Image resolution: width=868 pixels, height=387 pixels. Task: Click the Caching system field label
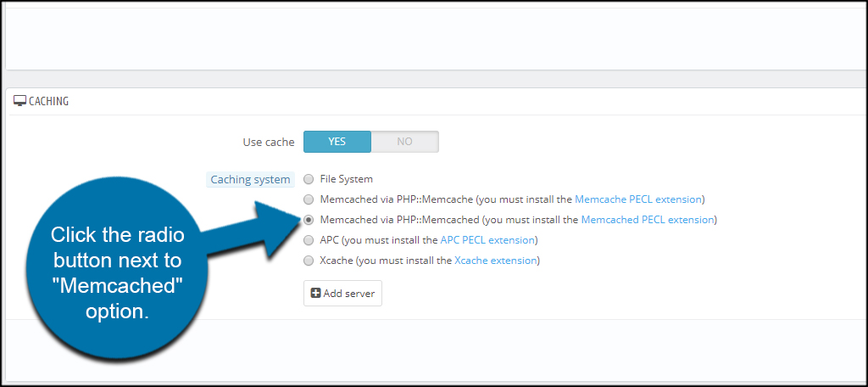(x=250, y=179)
